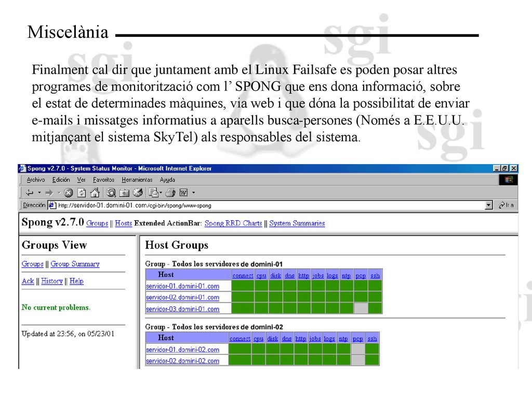Click green connect status cell for servidor-01.domini-01.com
Screen dimensions: 532x399
point(243,286)
